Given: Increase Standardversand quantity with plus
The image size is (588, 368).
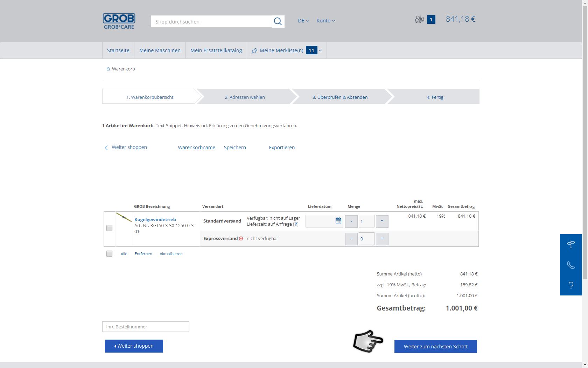Looking at the screenshot, I should click(382, 221).
